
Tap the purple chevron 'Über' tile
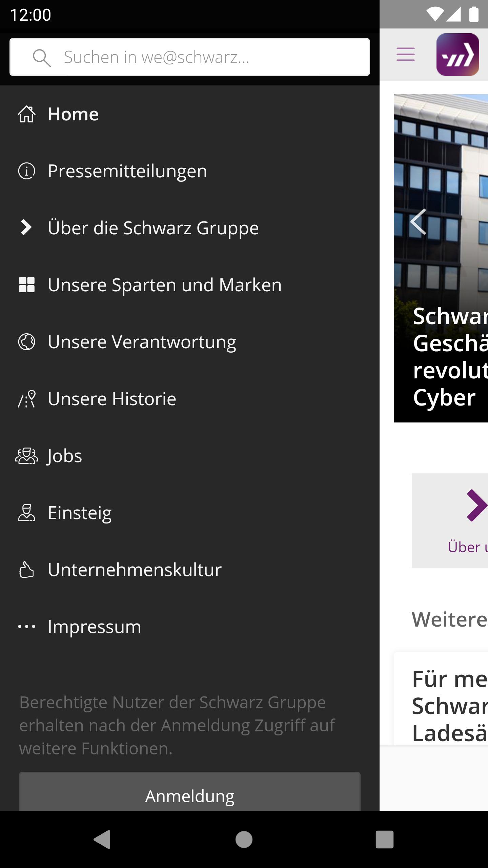[450, 521]
